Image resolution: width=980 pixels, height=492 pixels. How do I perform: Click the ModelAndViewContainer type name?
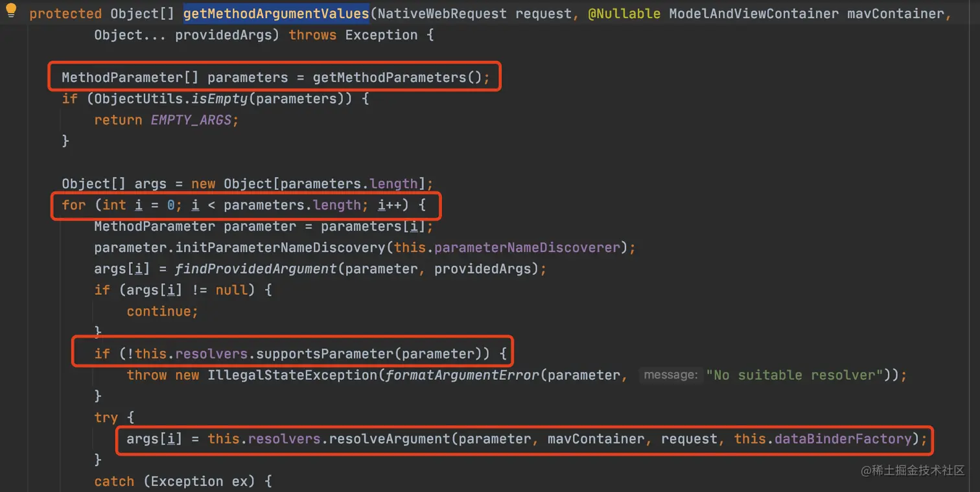coord(754,14)
